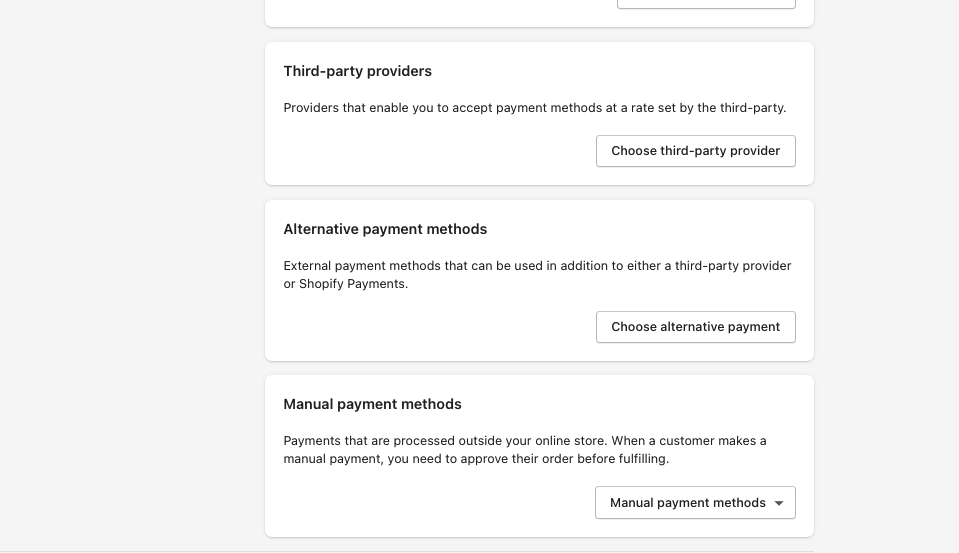Click the 'External payment methods' description line
Screen dimensions: 959x553
[x=537, y=266]
